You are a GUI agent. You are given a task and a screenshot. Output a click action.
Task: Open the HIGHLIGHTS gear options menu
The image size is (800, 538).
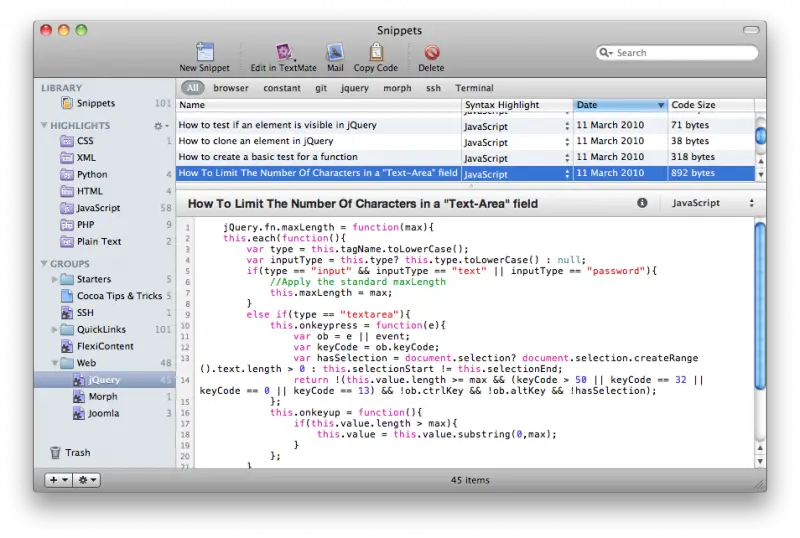[161, 126]
